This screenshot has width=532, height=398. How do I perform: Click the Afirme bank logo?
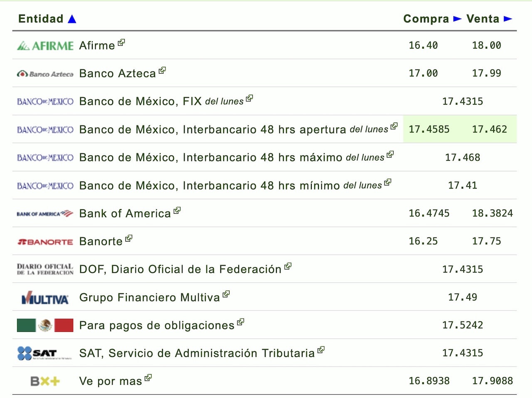click(x=45, y=46)
